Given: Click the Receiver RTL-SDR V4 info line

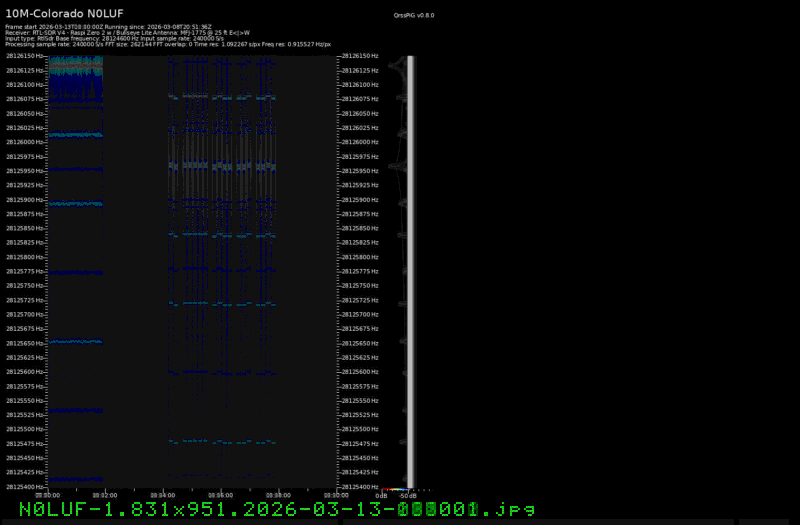Looking at the screenshot, I should (128, 33).
